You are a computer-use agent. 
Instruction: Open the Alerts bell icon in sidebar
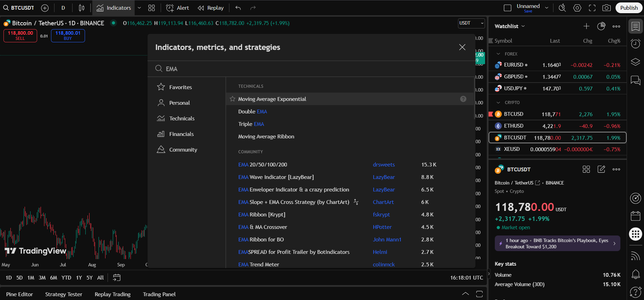[635, 274]
